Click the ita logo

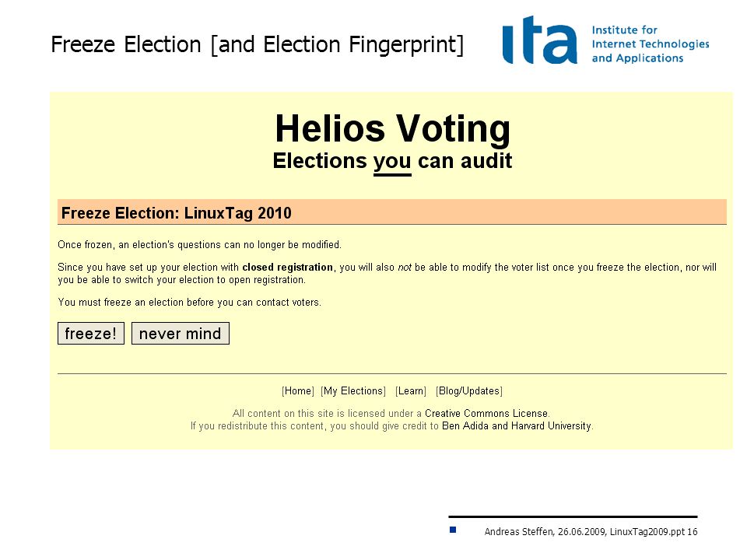(x=539, y=40)
